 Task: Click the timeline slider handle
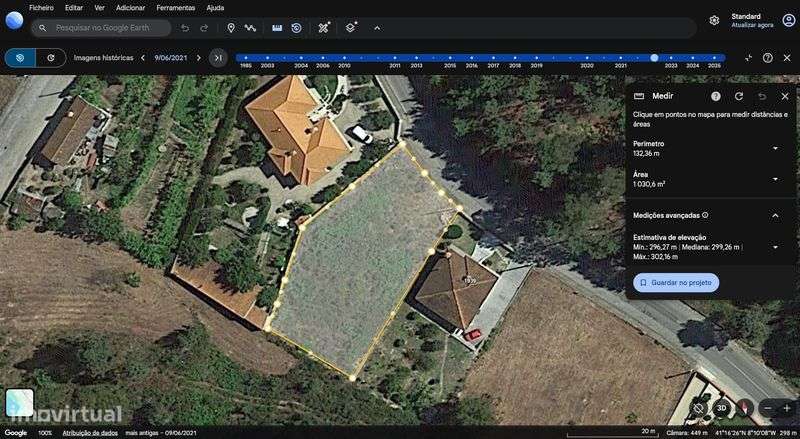[654, 58]
